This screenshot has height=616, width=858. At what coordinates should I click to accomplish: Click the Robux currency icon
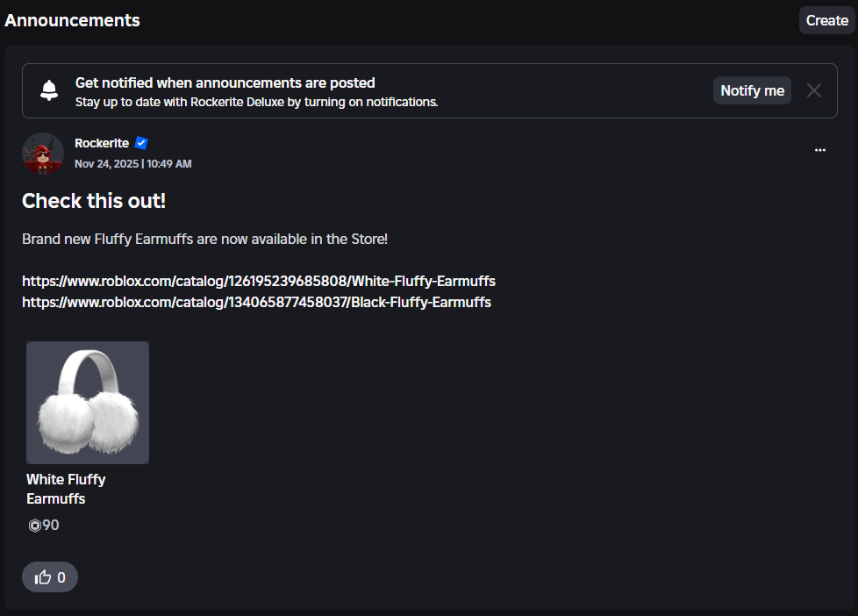pos(35,526)
